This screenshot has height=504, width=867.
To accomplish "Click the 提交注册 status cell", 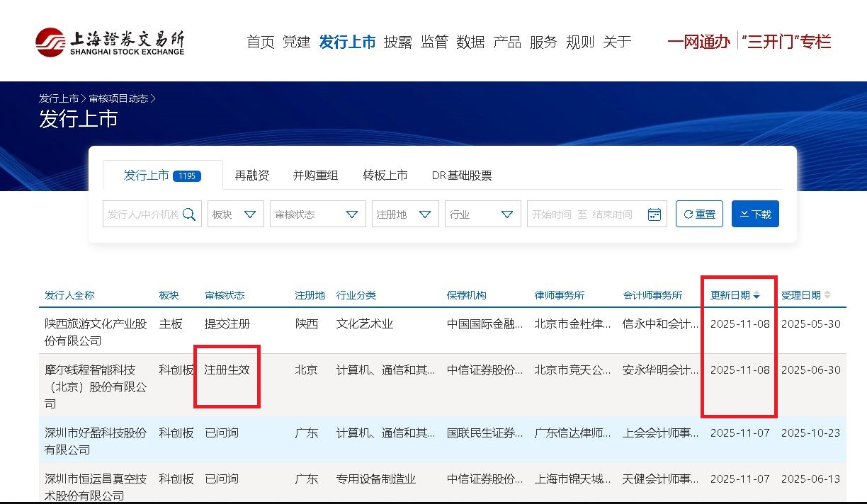I will 227,323.
